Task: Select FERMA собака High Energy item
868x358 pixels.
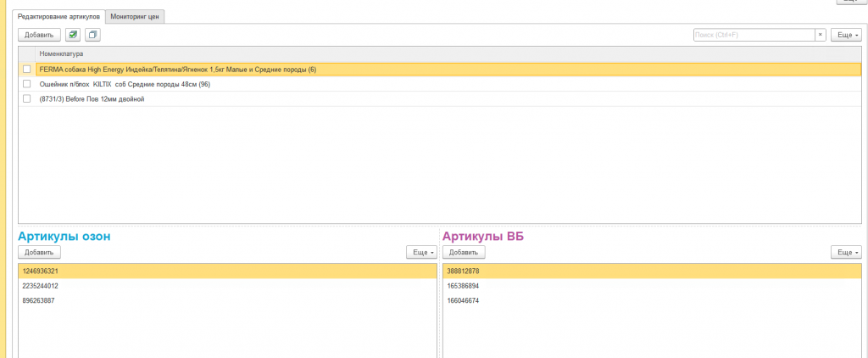Action: 448,70
